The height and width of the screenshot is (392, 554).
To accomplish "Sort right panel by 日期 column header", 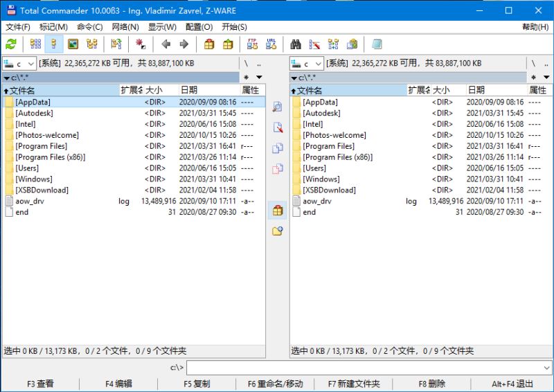I will point(497,91).
